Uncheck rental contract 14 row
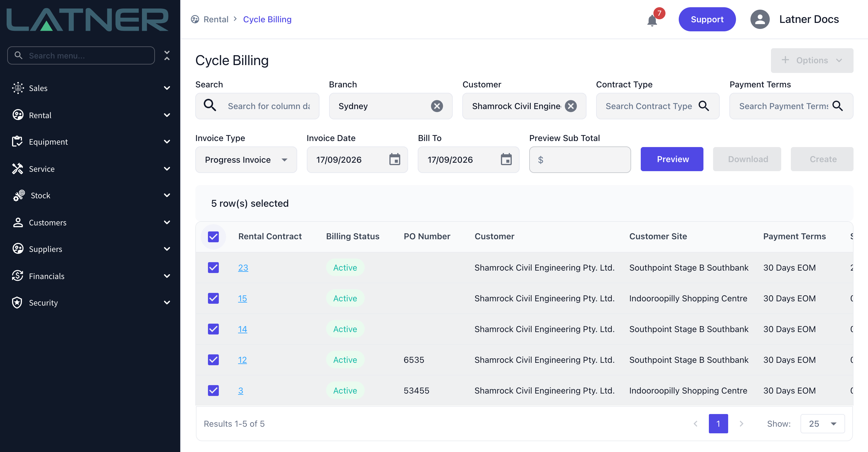868x452 pixels. [x=213, y=329]
